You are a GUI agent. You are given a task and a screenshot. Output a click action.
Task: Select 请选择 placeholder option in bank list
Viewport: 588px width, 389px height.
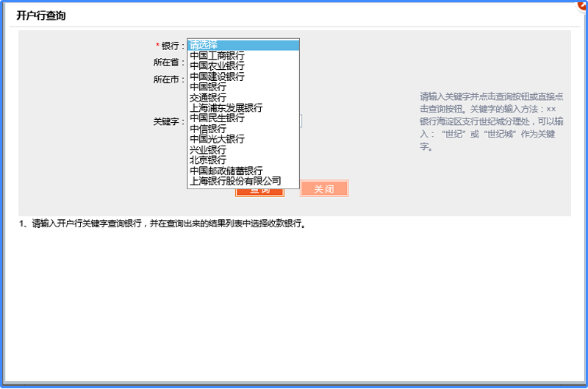click(243, 45)
